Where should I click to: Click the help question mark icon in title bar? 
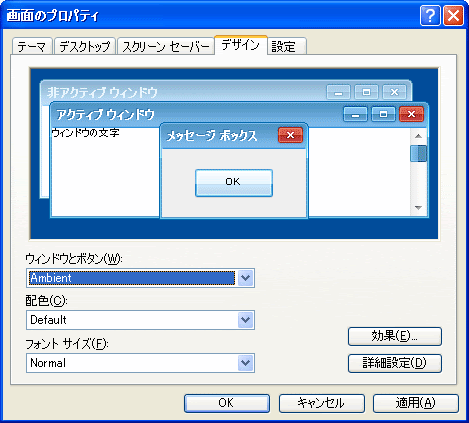[430, 15]
